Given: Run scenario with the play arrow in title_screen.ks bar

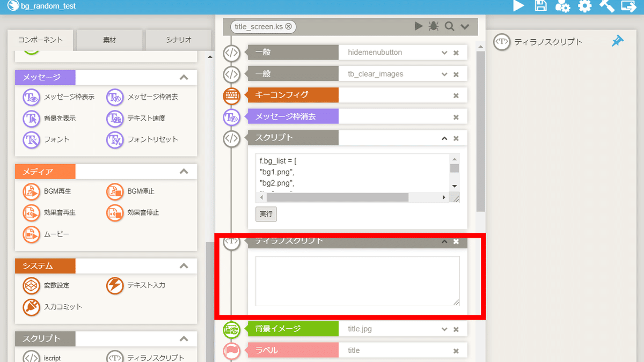Looking at the screenshot, I should coord(419,26).
